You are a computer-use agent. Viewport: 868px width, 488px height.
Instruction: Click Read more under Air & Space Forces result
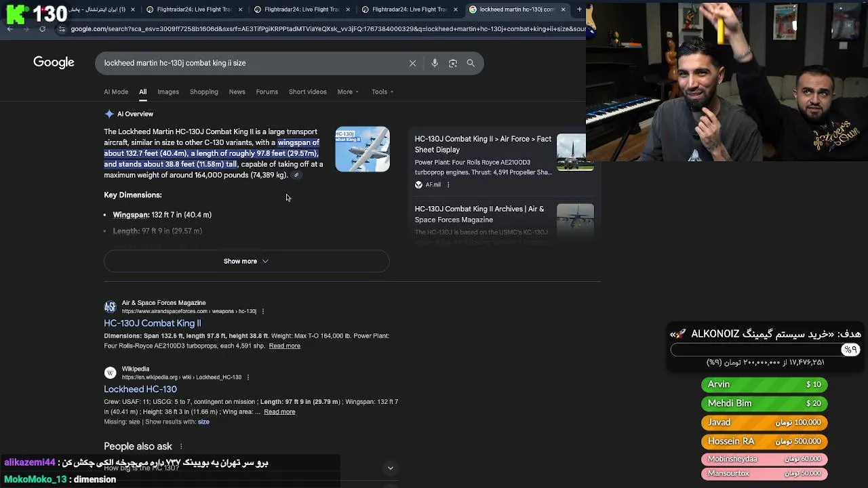click(x=284, y=346)
